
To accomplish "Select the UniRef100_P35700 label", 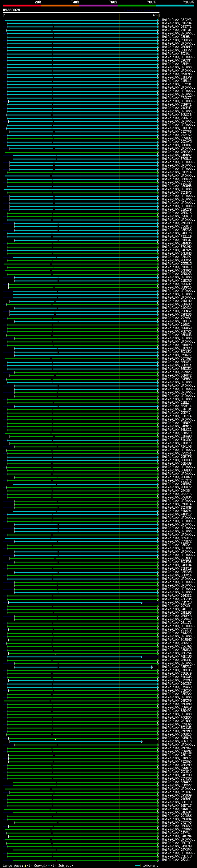I will point(176,694).
